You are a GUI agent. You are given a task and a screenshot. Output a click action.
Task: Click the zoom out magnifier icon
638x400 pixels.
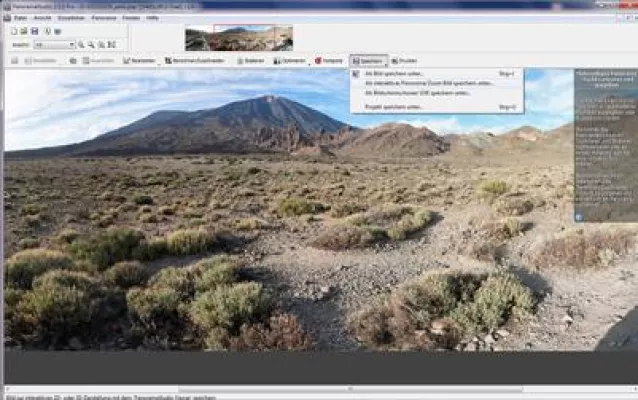(x=91, y=45)
